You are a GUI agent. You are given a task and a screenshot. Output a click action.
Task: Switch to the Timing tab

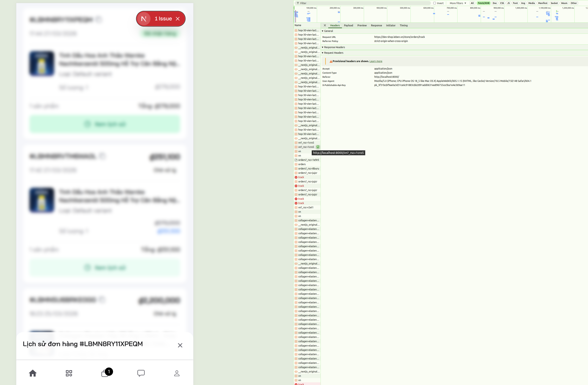pyautogui.click(x=404, y=26)
